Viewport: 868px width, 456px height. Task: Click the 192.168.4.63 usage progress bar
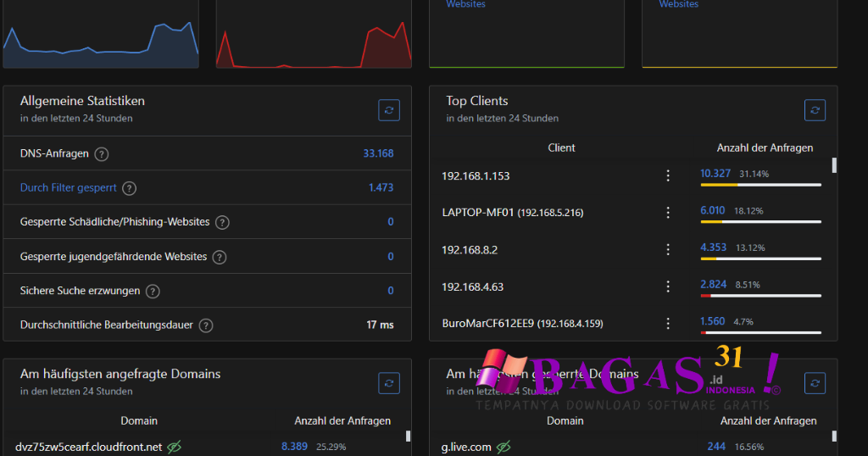(x=760, y=296)
